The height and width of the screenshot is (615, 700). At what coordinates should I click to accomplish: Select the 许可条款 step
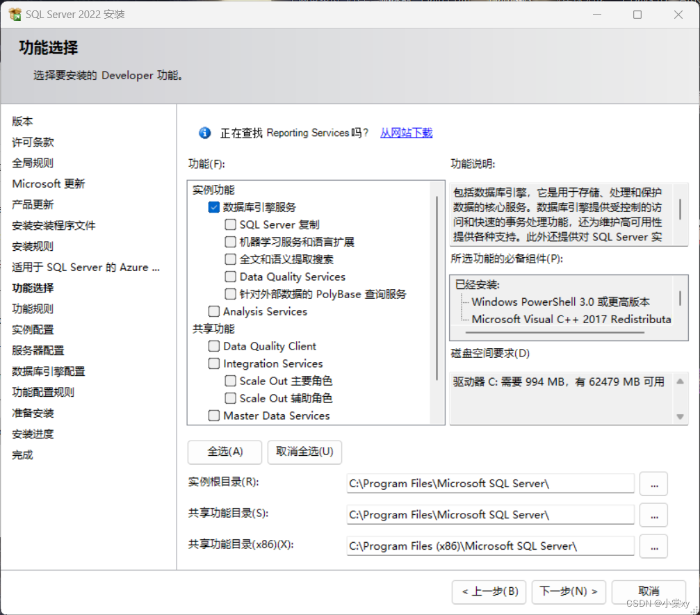(x=33, y=142)
